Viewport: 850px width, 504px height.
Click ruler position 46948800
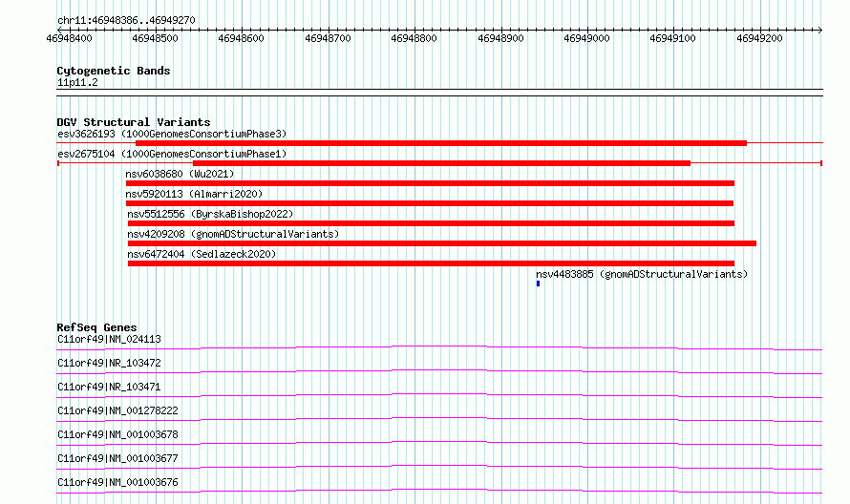pyautogui.click(x=414, y=38)
